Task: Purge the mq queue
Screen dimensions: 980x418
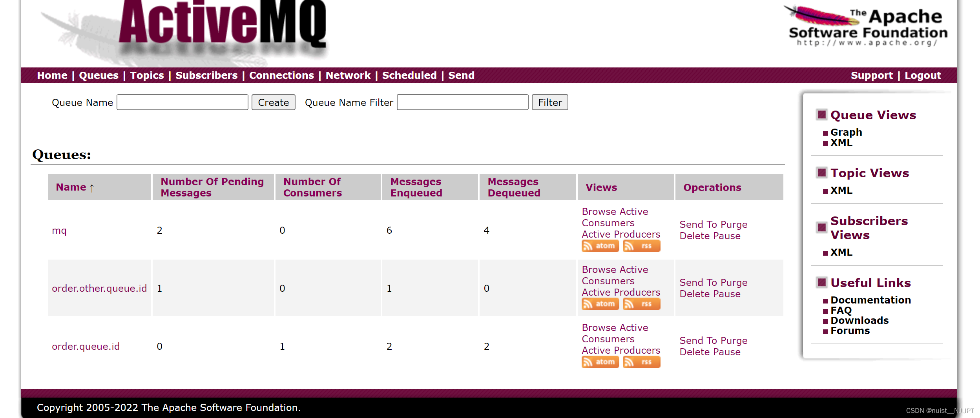Action: coord(734,224)
